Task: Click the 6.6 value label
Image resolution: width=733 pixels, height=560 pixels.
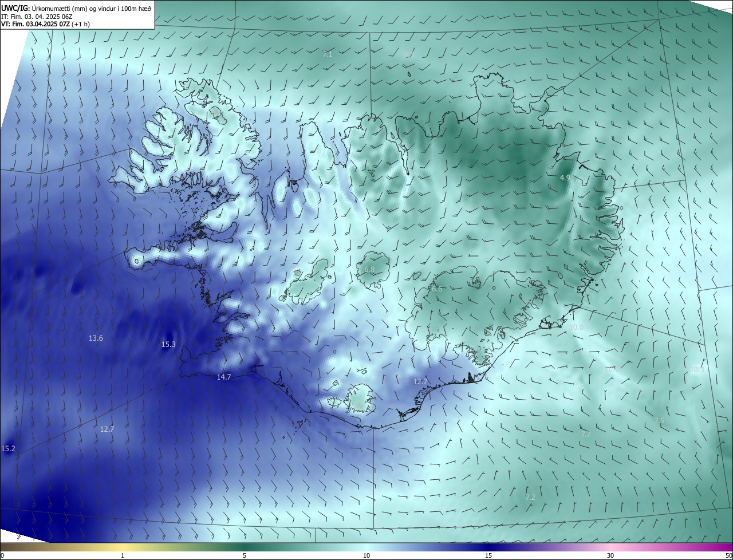Action: [x=437, y=289]
